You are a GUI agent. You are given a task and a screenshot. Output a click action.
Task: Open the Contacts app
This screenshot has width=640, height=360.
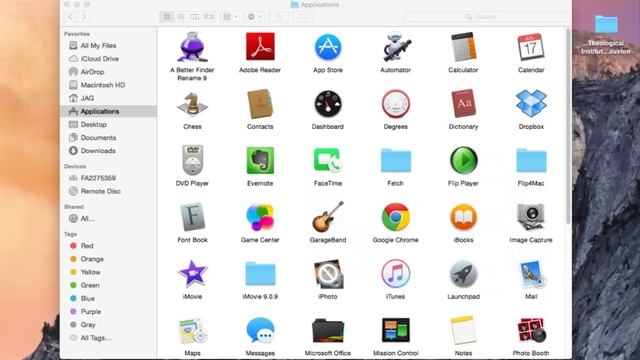pyautogui.click(x=260, y=104)
